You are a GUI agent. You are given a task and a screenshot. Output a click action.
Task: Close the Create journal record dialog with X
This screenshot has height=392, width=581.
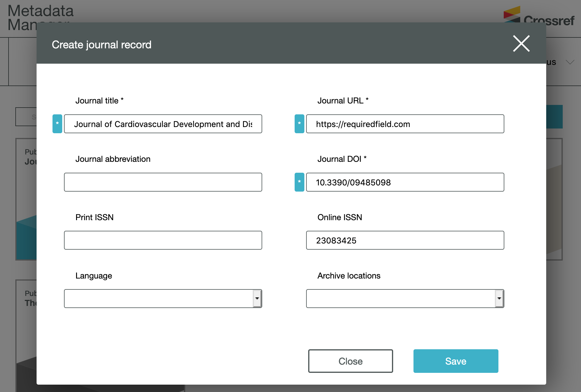coord(521,44)
